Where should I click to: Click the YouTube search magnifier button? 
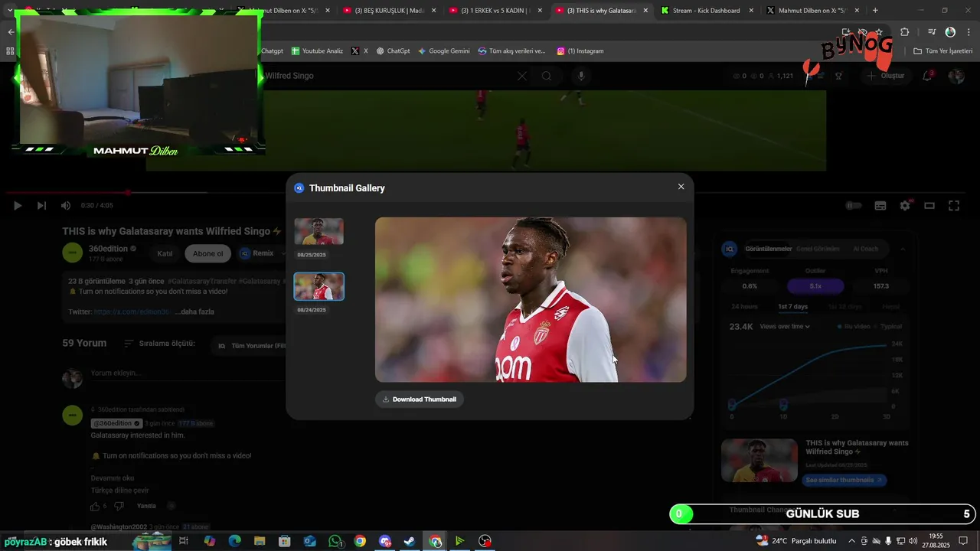coord(547,76)
